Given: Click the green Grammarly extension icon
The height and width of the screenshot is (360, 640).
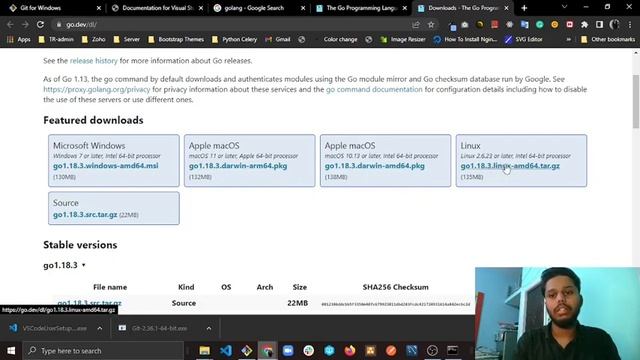Looking at the screenshot, I should [540, 24].
